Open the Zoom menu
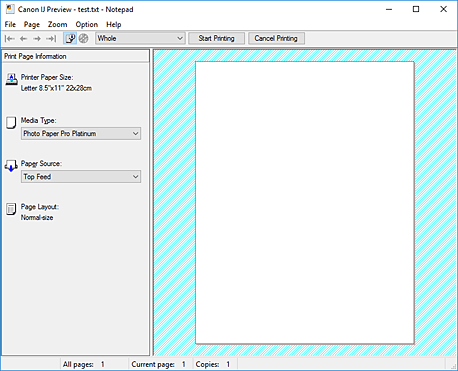The width and height of the screenshot is (458, 371). pyautogui.click(x=57, y=24)
